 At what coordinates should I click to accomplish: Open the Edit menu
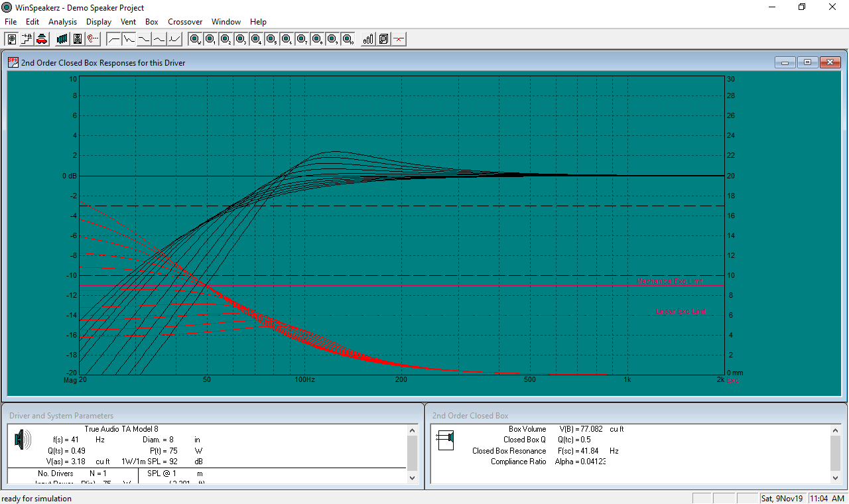pyautogui.click(x=33, y=22)
